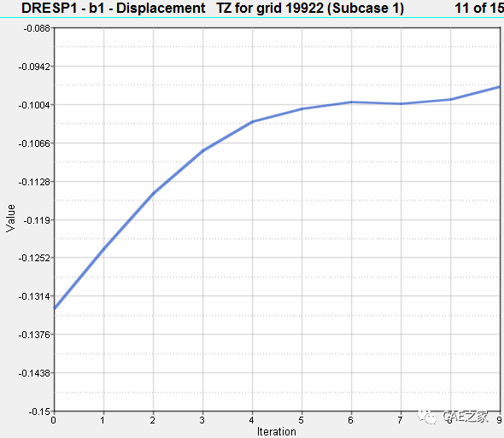The width and height of the screenshot is (504, 438).
Task: Click the chart title DRESP1 displacement text
Action: [213, 8]
